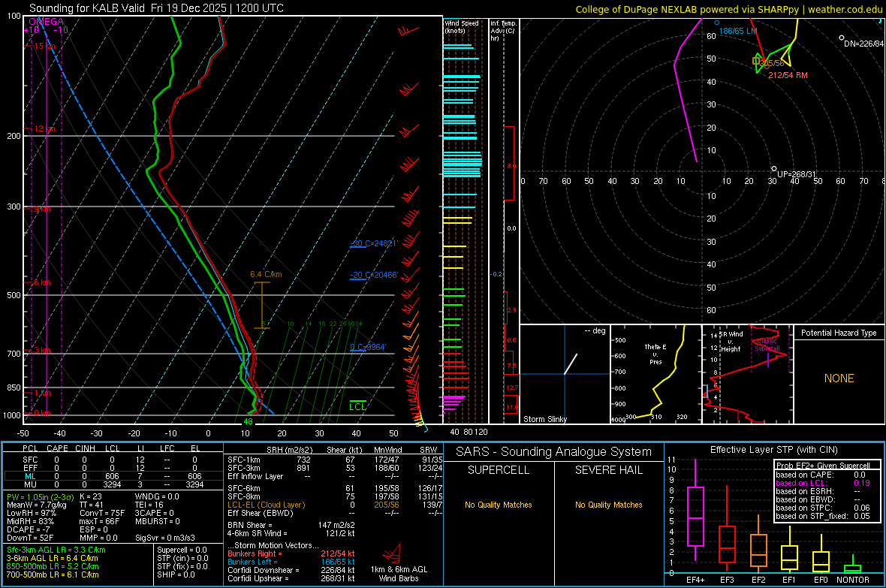
Task: Click the 6.4 C/km lapse rate annotation
Action: coord(266,274)
